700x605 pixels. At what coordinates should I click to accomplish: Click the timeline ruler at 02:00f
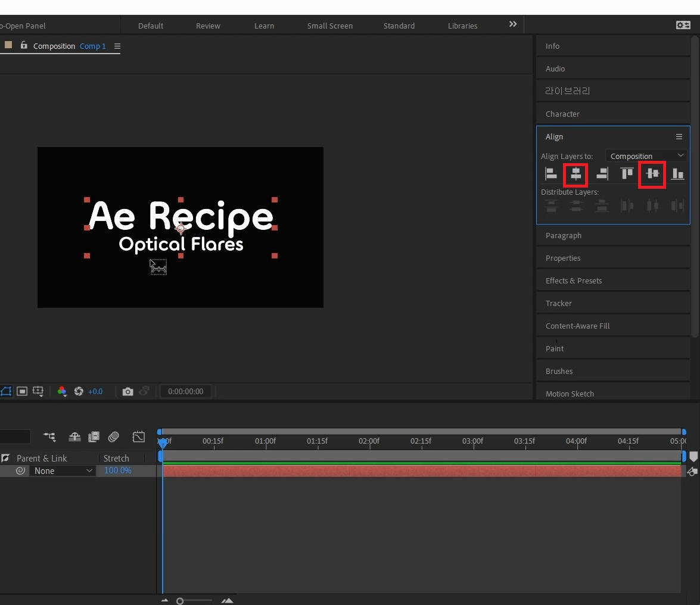[x=369, y=441]
